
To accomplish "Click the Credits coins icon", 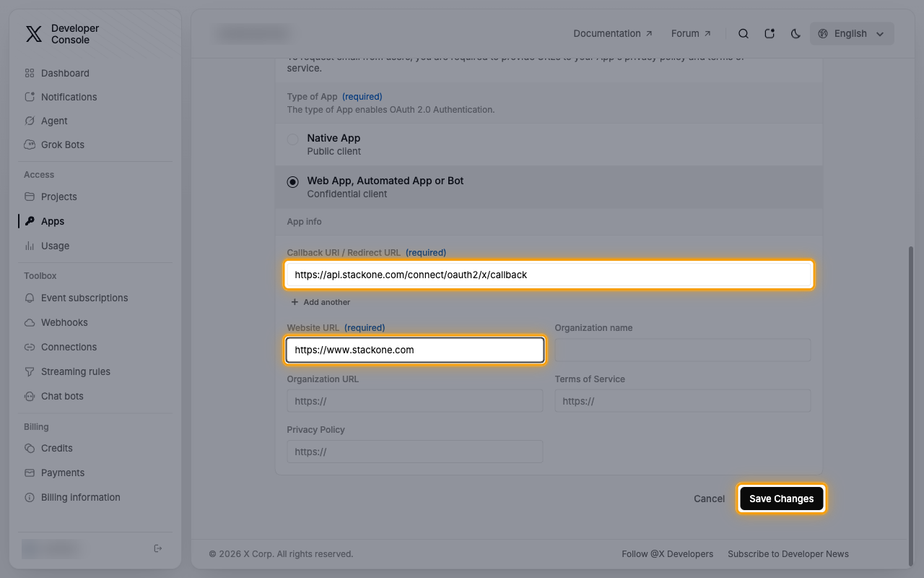I will [x=30, y=448].
